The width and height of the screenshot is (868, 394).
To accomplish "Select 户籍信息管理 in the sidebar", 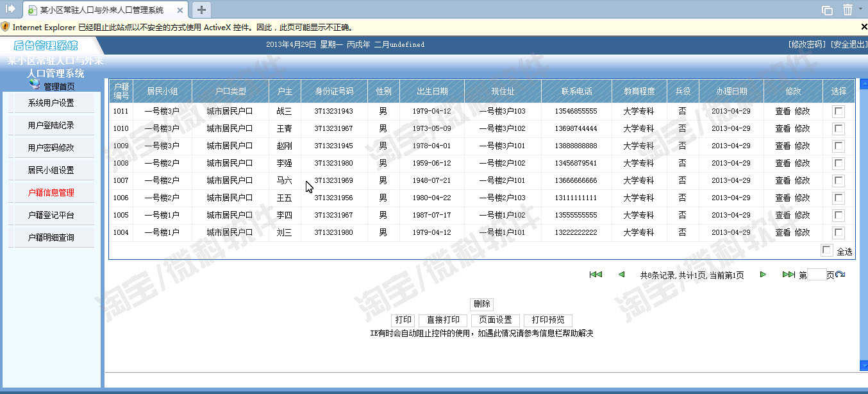I will click(x=51, y=193).
